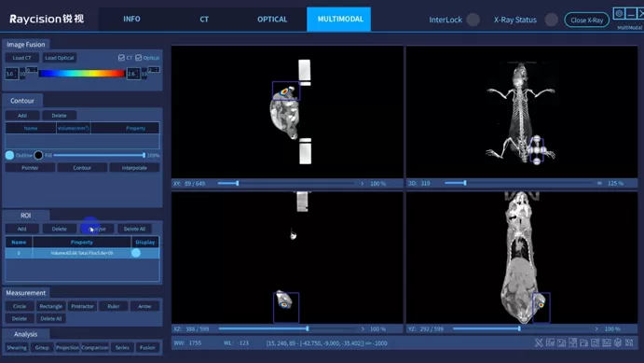Screen dimensions: 644x363
Task: Select the Rectangle measurement tool
Action: [x=51, y=306]
